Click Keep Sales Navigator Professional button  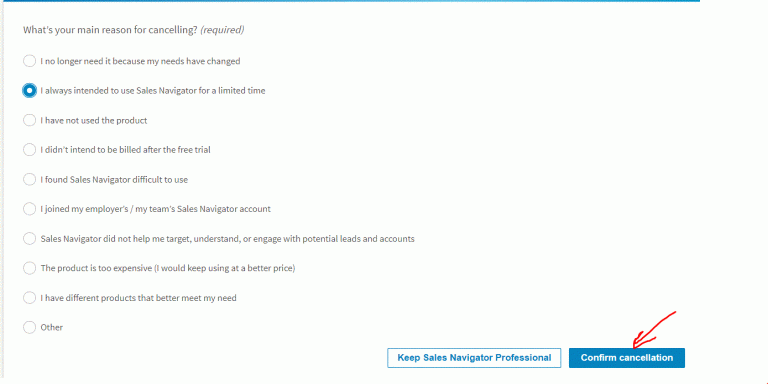474,358
